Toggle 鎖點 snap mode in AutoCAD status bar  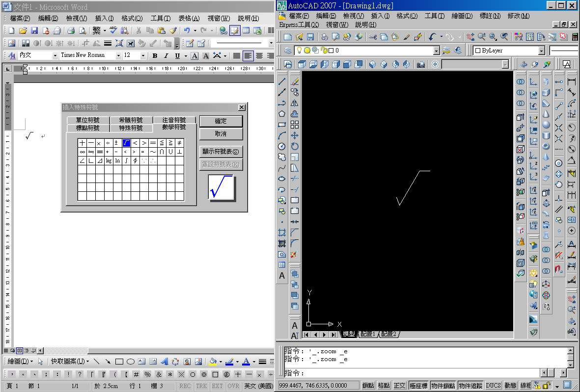368,386
